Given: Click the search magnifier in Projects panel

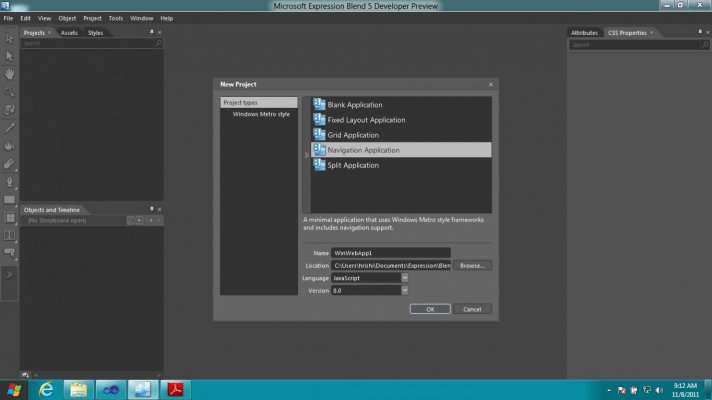Looking at the screenshot, I should 158,43.
